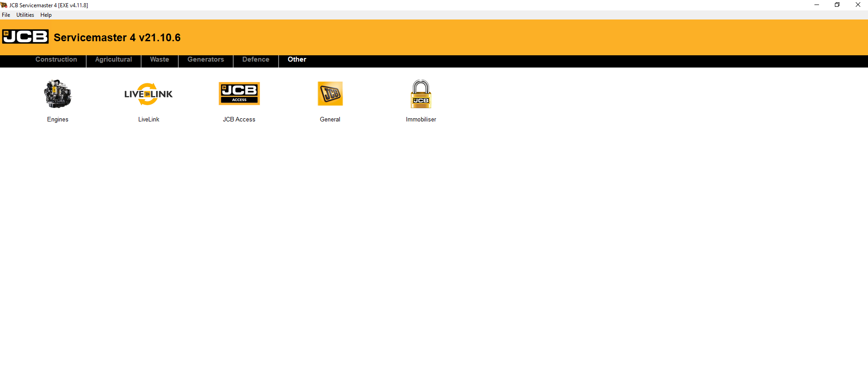
Task: Switch to the Agricultural tab
Action: click(x=113, y=59)
